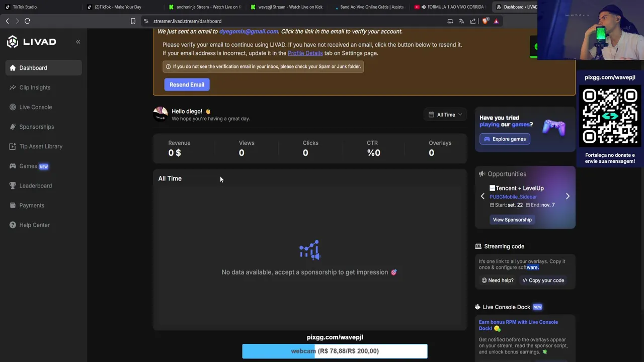Viewport: 644px width, 362px height.
Task: Click the Live Console Dock puzzle icon
Action: click(477, 307)
